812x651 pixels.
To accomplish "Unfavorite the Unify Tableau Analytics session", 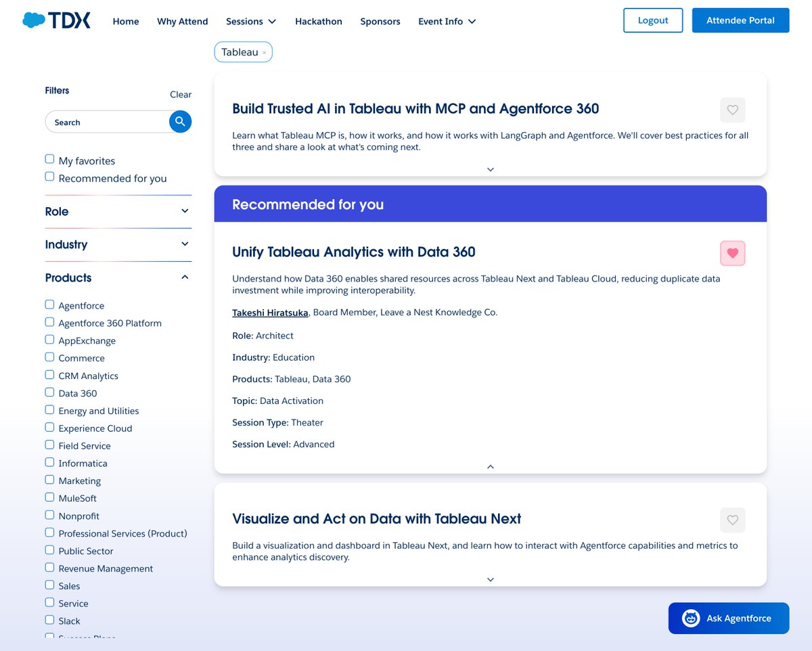I will point(732,253).
